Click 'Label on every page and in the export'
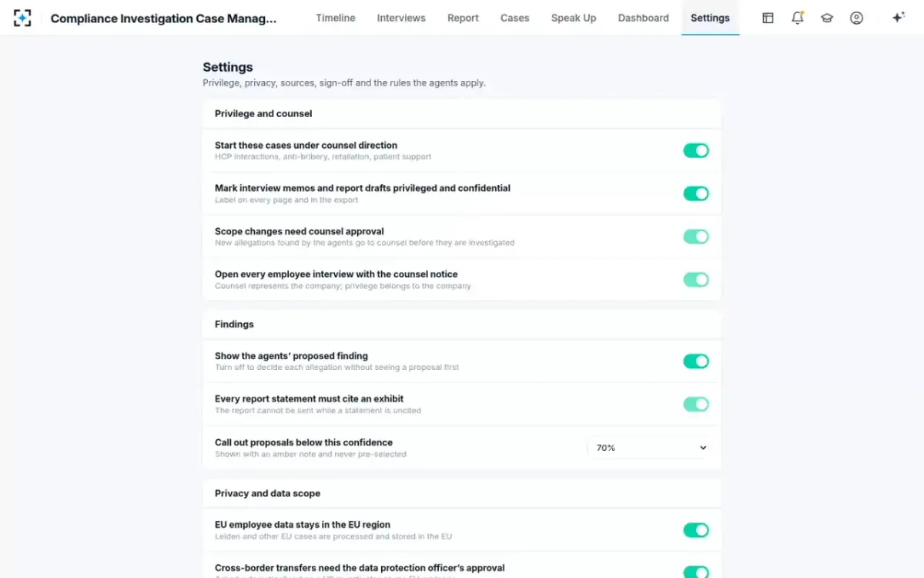 tap(286, 200)
